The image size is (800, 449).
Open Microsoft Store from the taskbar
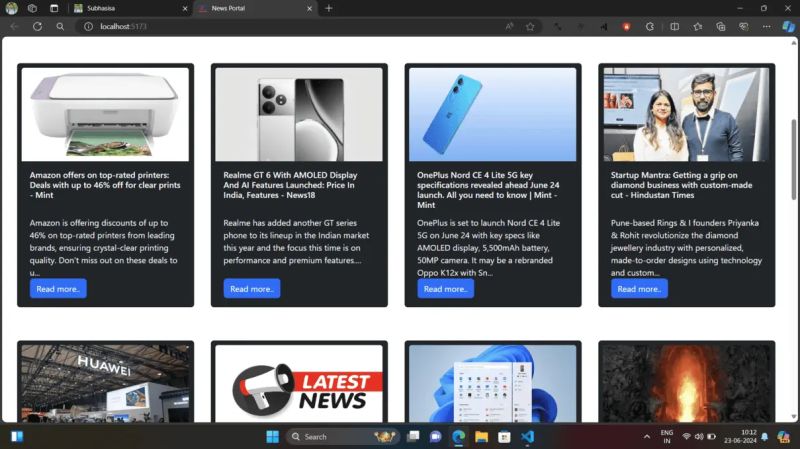coord(504,437)
